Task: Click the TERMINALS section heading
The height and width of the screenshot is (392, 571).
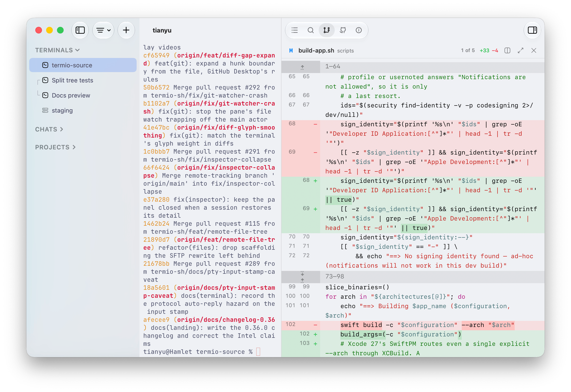Action: tap(54, 50)
